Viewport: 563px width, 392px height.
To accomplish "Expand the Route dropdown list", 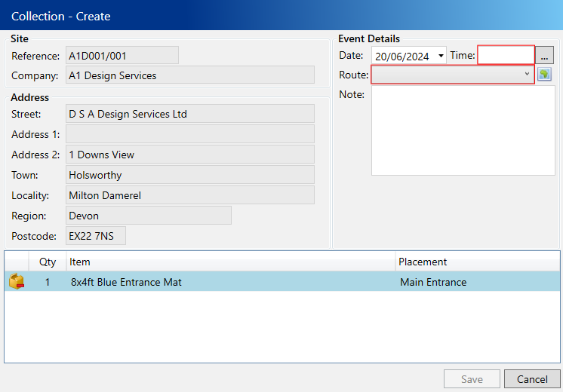I will pyautogui.click(x=527, y=75).
